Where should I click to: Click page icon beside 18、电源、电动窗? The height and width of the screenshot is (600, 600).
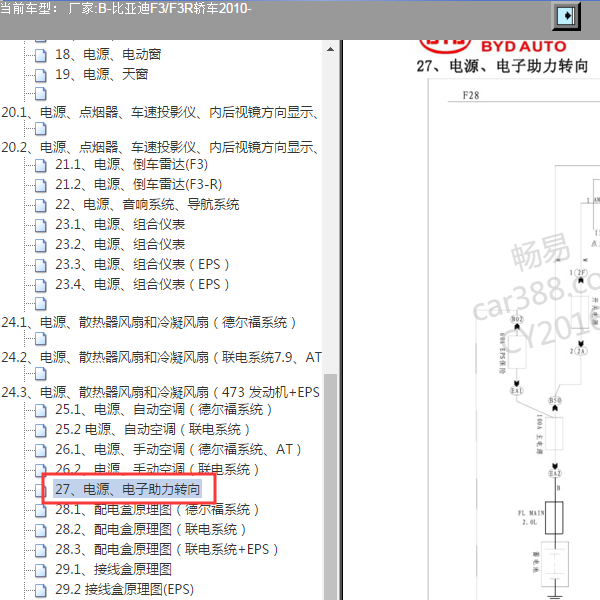[41, 55]
